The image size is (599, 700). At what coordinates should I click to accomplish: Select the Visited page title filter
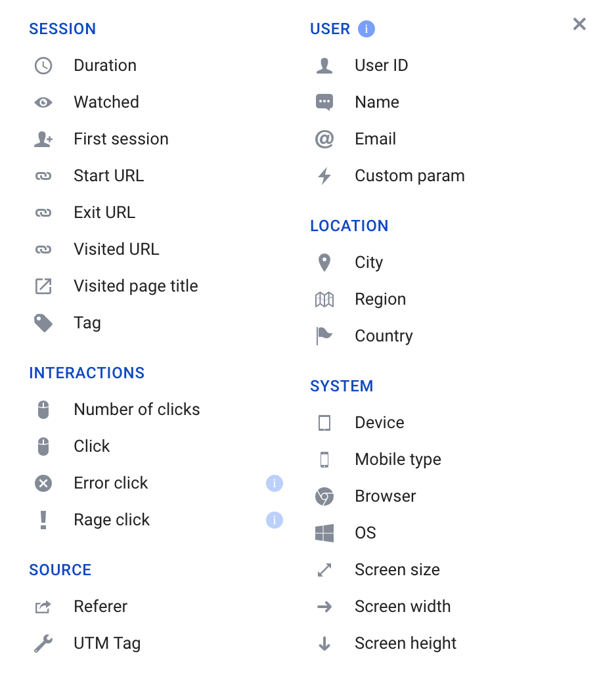click(135, 286)
